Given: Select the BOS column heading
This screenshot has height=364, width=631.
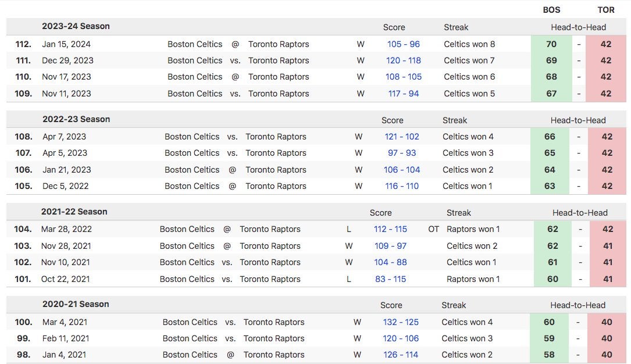Looking at the screenshot, I should click(x=551, y=10).
